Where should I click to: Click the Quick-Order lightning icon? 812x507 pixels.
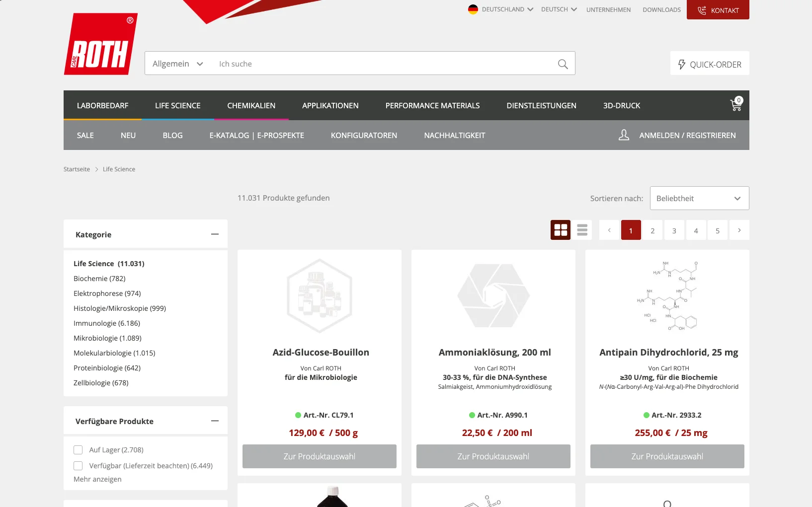tap(682, 64)
